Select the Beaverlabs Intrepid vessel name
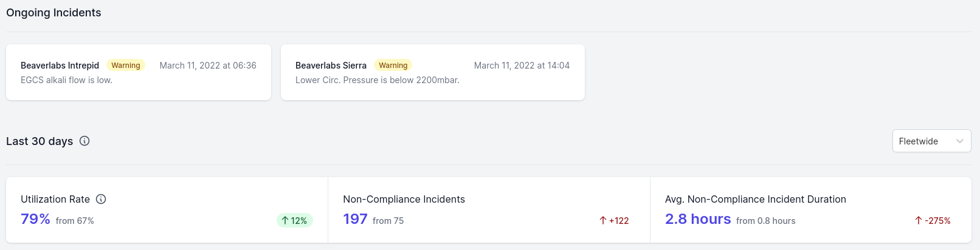The height and width of the screenshot is (250, 980). click(60, 66)
